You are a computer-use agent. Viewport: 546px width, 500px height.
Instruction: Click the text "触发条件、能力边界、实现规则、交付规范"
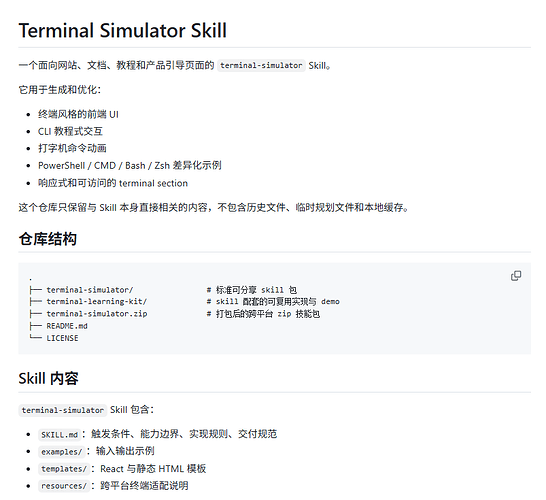click(184, 434)
